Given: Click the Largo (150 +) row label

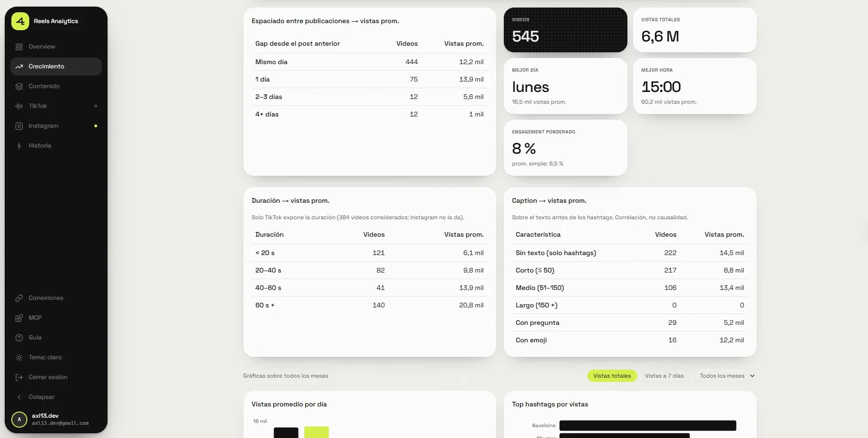Looking at the screenshot, I should pyautogui.click(x=536, y=305).
